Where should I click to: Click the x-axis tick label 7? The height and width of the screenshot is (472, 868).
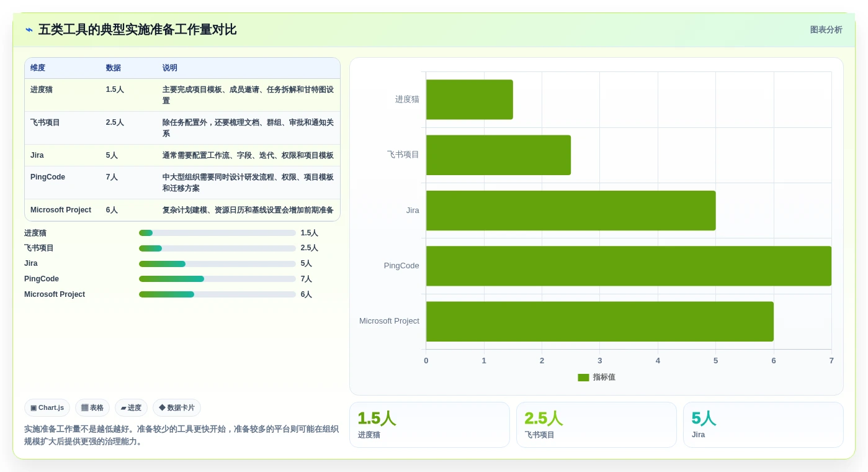coord(831,361)
